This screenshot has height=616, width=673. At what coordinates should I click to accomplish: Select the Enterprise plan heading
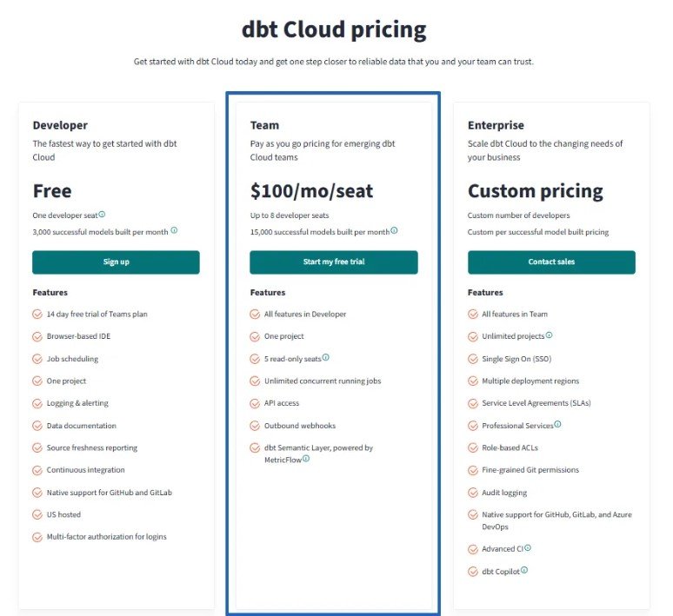click(x=496, y=125)
